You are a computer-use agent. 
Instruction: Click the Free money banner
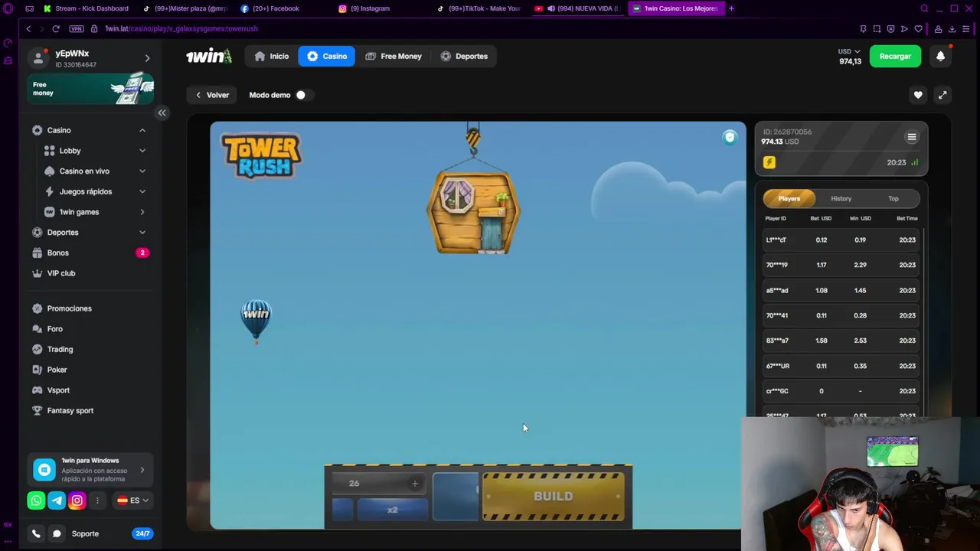[x=90, y=89]
